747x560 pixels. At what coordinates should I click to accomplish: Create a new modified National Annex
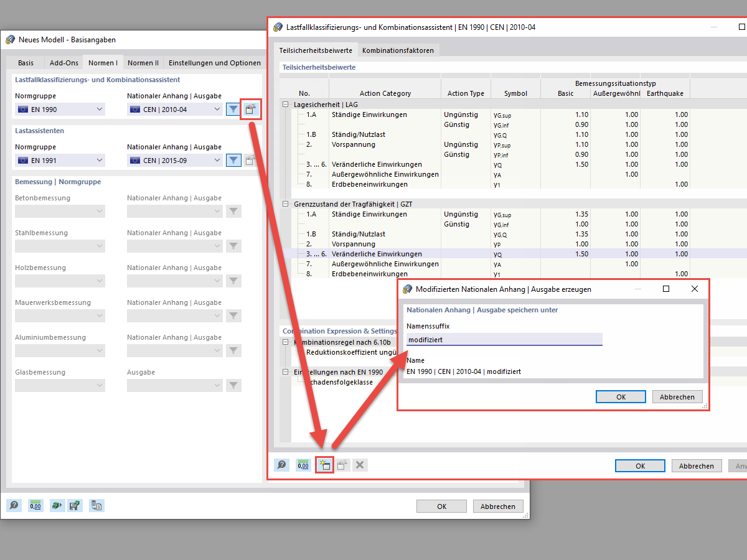[324, 464]
